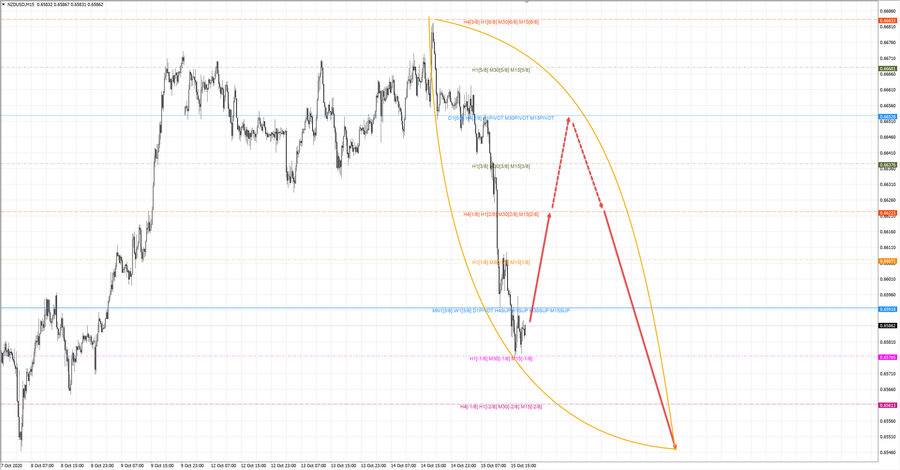Image resolution: width=900 pixels, height=470 pixels.
Task: Select the magenta 0.65765 price tag
Action: (887, 358)
